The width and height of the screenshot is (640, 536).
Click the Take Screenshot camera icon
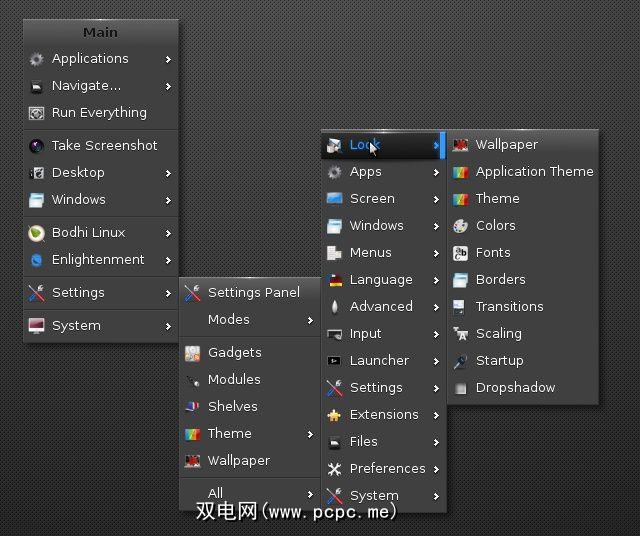click(x=37, y=146)
